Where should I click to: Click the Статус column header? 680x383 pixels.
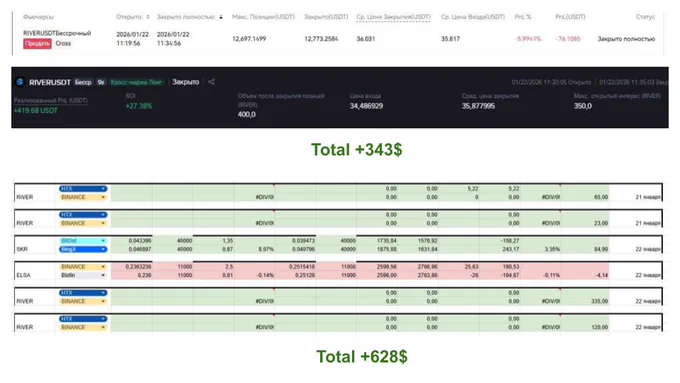645,17
